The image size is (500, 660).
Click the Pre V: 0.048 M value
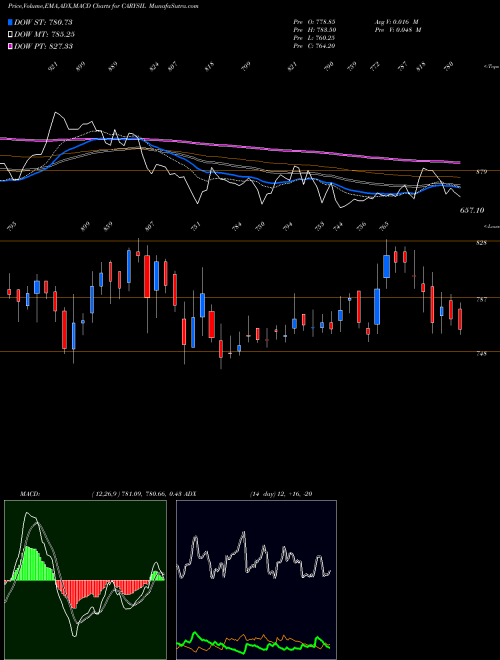click(x=398, y=30)
